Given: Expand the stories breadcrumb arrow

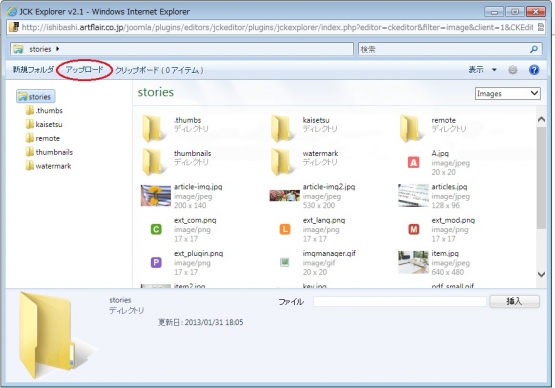Looking at the screenshot, I should 57,49.
